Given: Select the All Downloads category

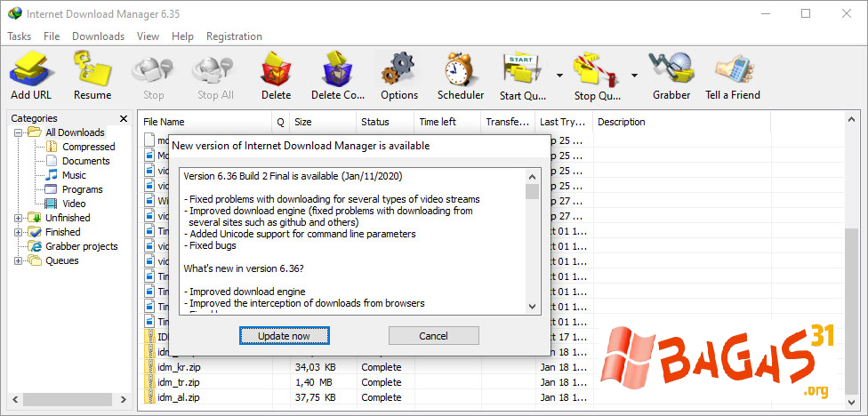Looking at the screenshot, I should coord(75,132).
